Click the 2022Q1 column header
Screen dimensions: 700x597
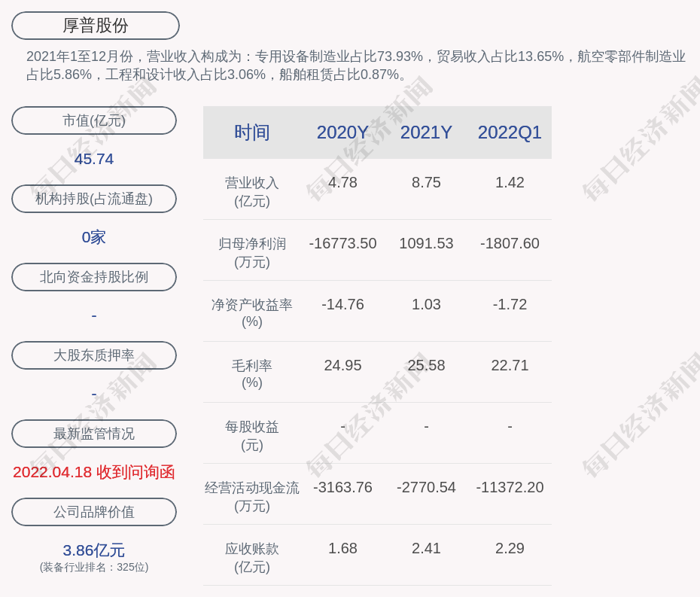point(510,132)
